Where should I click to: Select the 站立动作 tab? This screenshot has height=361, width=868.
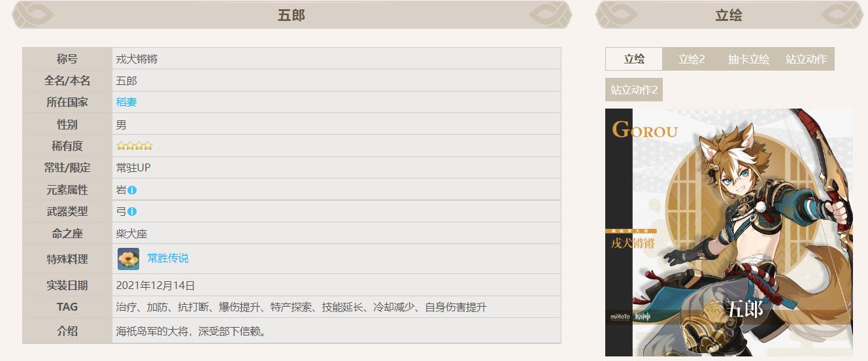tap(806, 59)
